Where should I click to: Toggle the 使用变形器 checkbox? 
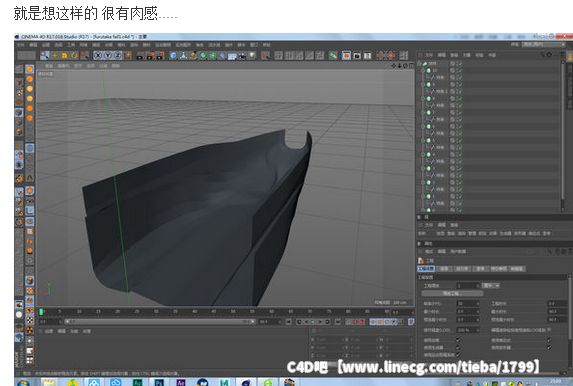pos(549,347)
